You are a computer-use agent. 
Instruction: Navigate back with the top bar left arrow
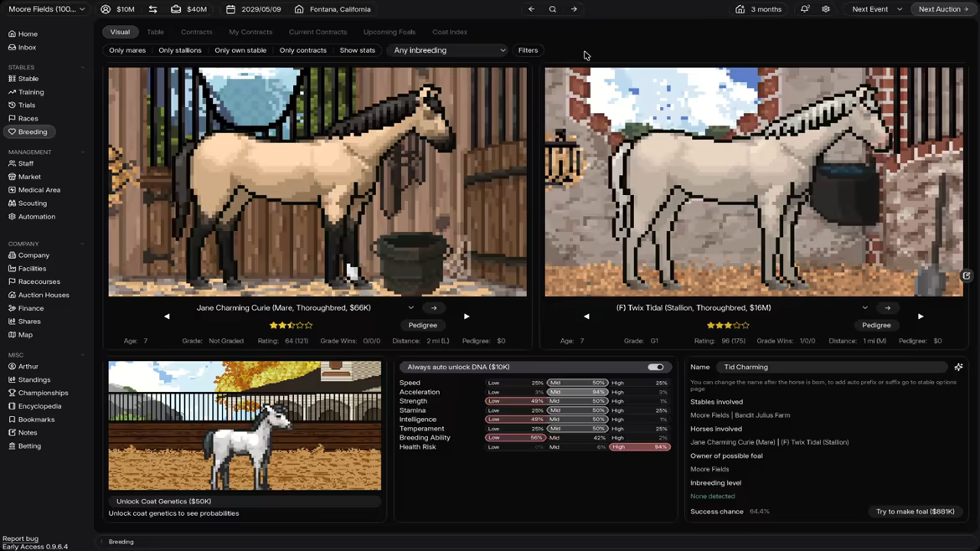coord(531,9)
